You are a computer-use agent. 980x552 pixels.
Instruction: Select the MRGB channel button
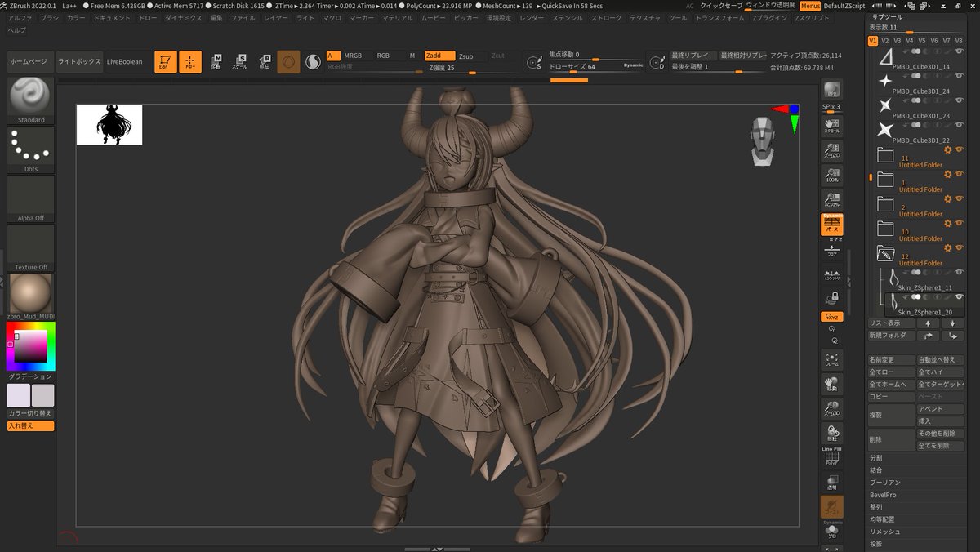tap(356, 56)
